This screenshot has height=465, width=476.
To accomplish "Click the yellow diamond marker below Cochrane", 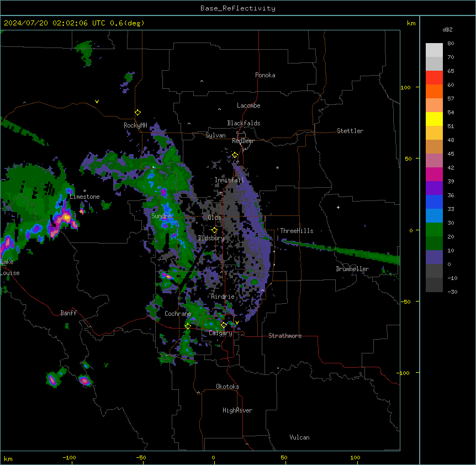I will 188,326.
